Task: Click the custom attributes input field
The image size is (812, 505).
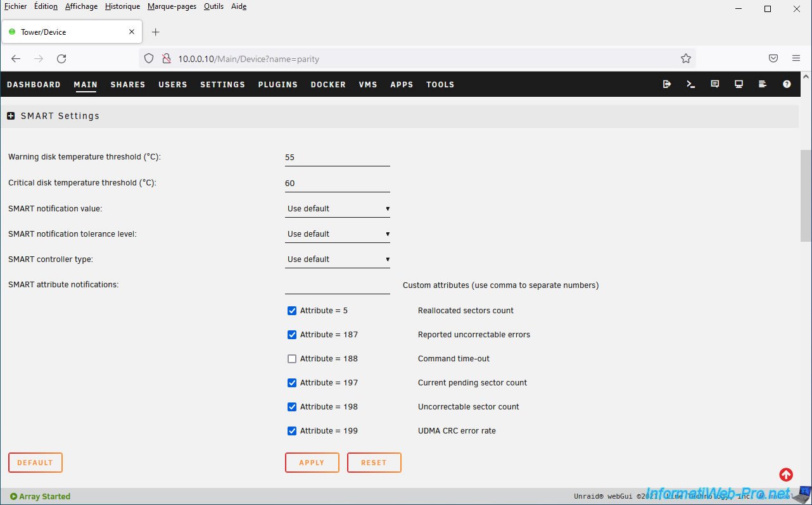Action: click(338, 285)
